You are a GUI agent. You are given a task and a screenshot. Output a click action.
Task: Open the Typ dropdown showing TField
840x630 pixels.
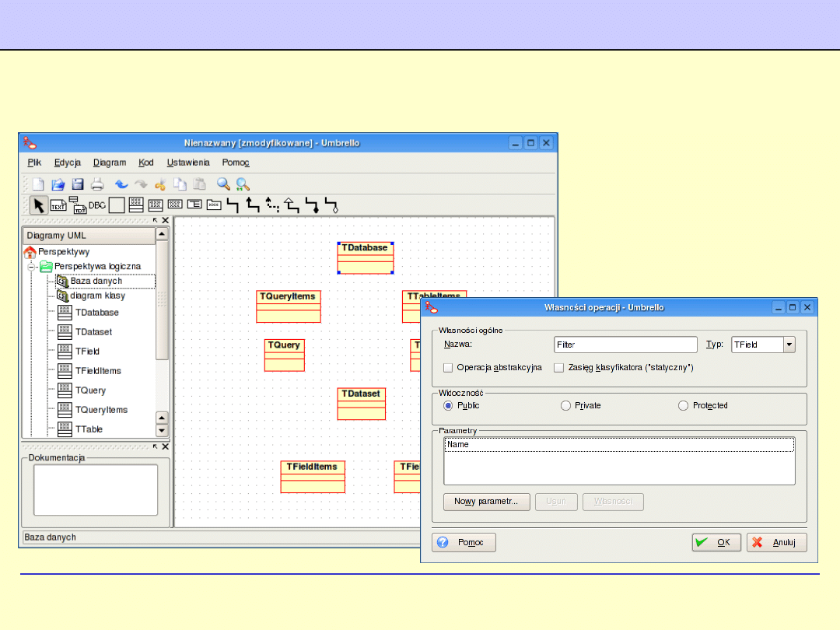click(x=789, y=345)
